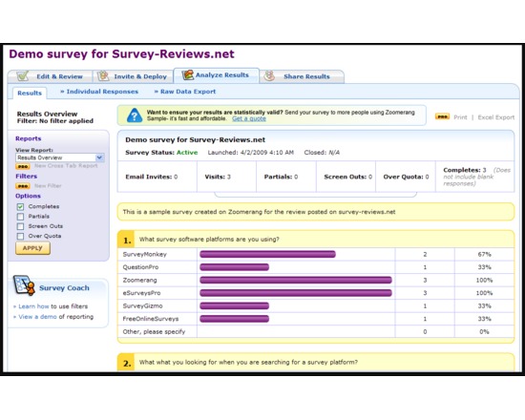Click the Edit & Review checkmark icon
The image size is (525, 420).
(x=23, y=76)
